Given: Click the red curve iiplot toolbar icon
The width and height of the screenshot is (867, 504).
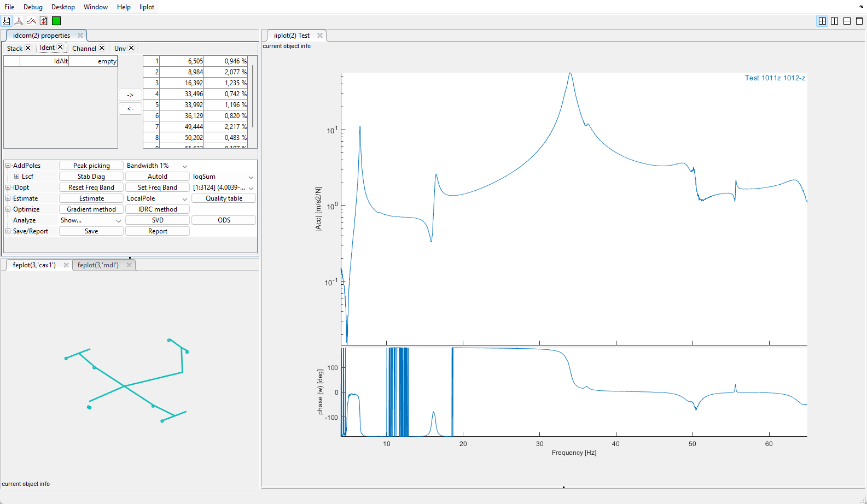Looking at the screenshot, I should 31,21.
